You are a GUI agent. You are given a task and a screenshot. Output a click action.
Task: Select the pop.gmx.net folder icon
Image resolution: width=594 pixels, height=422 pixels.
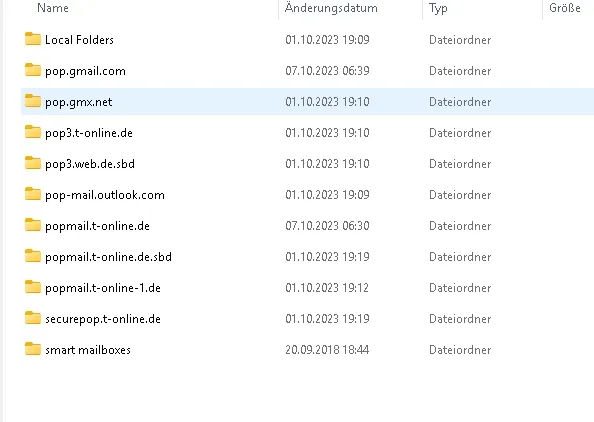(x=33, y=101)
